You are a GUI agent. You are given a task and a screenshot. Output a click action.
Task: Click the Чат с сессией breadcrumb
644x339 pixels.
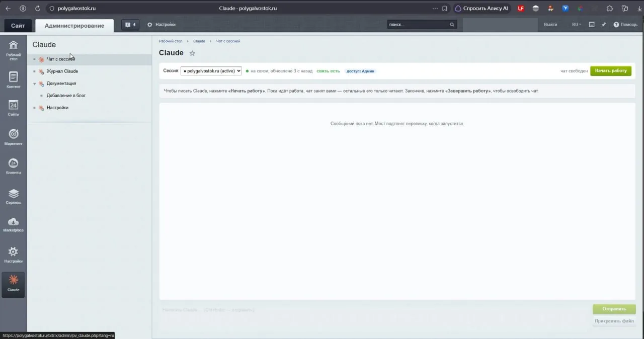(228, 41)
